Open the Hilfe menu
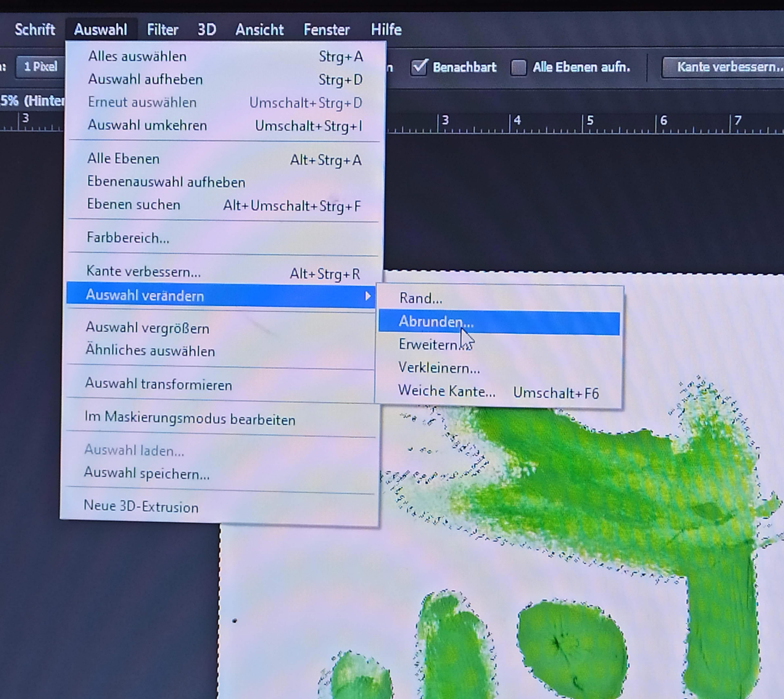Image resolution: width=784 pixels, height=699 pixels. pyautogui.click(x=386, y=30)
